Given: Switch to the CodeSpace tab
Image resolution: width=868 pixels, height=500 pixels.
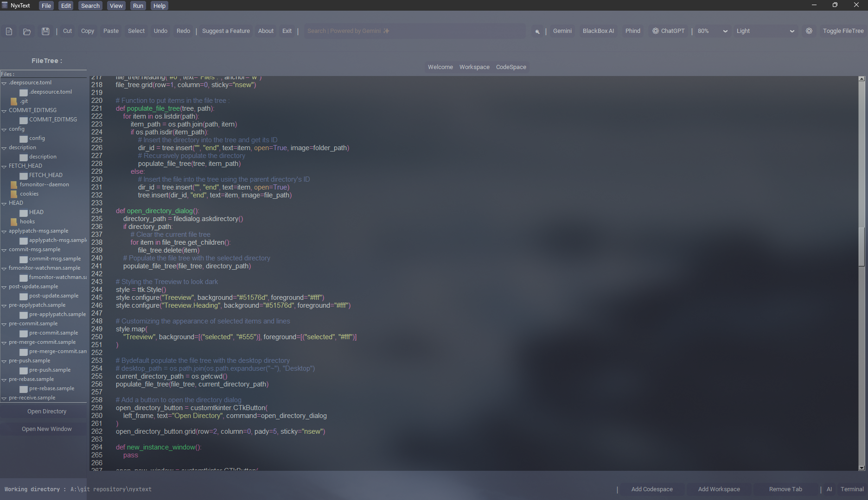Looking at the screenshot, I should click(x=511, y=67).
